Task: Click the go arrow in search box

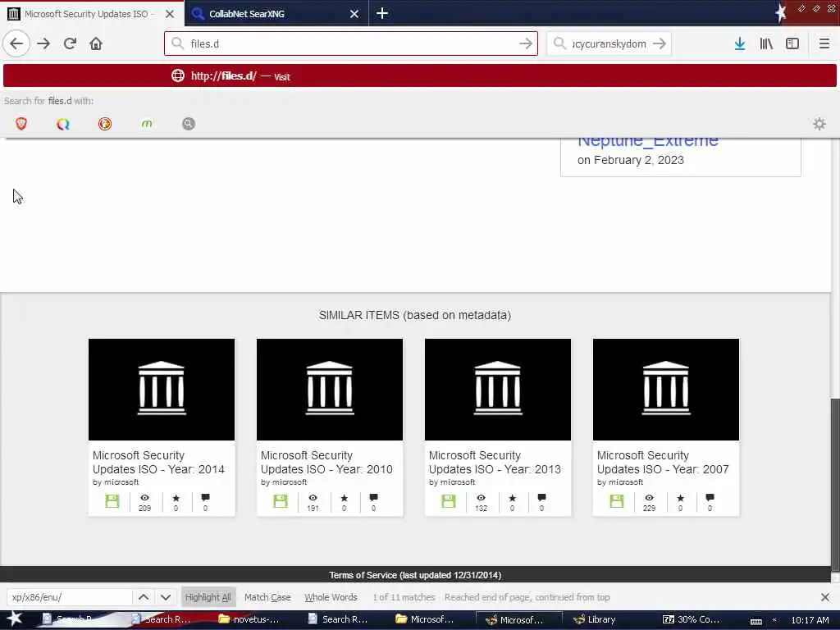Action: [x=660, y=43]
